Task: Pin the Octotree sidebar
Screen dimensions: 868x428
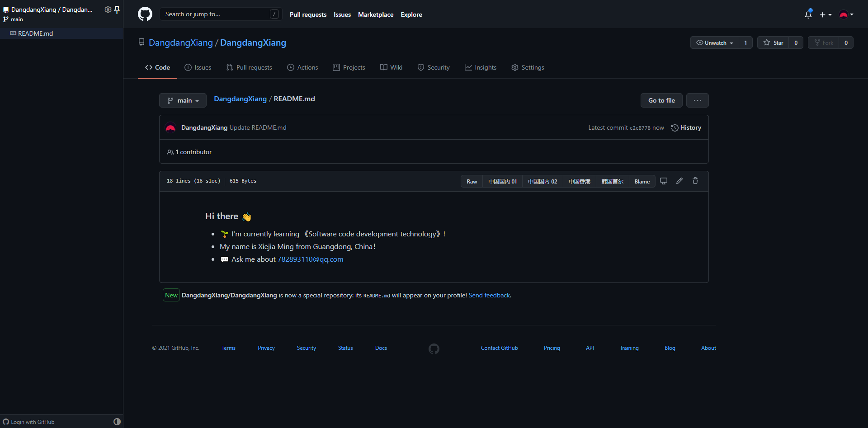Action: 117,9
